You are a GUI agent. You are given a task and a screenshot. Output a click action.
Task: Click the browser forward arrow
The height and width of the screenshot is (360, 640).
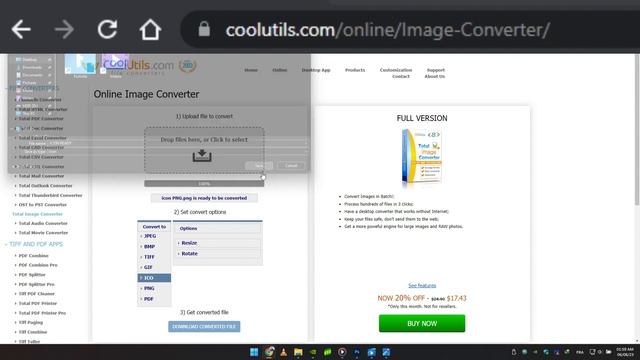pos(64,29)
